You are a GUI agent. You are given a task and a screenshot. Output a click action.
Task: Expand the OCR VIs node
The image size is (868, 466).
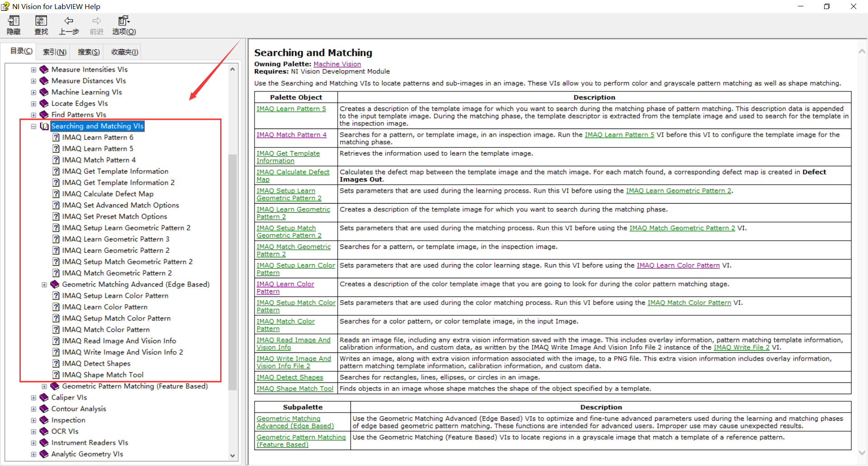[x=33, y=432]
